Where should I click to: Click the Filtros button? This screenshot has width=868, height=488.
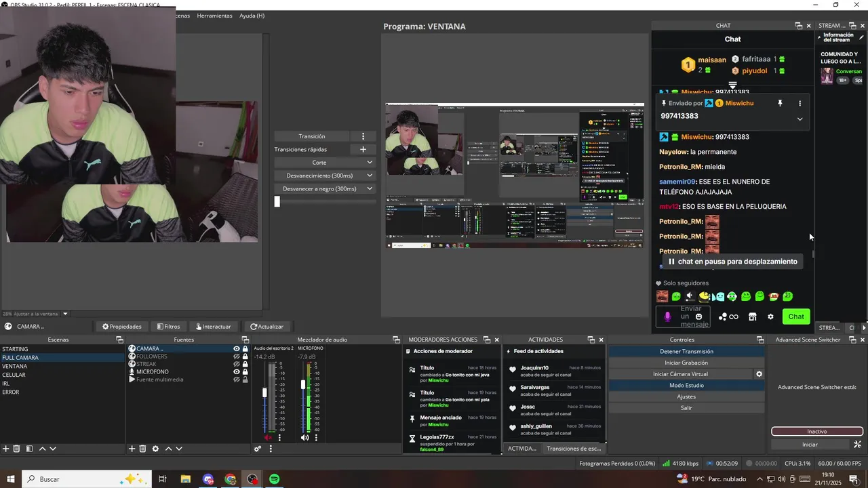click(168, 327)
